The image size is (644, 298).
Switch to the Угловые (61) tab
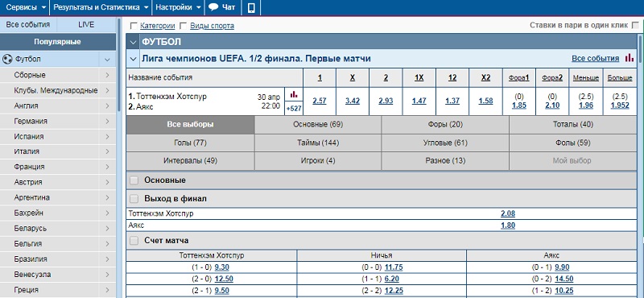tap(445, 143)
